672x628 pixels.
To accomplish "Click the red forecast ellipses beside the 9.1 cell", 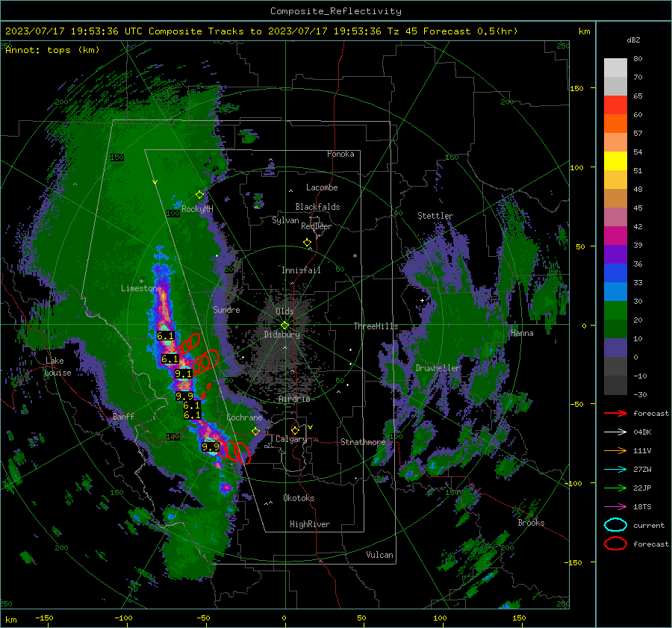I will (205, 361).
